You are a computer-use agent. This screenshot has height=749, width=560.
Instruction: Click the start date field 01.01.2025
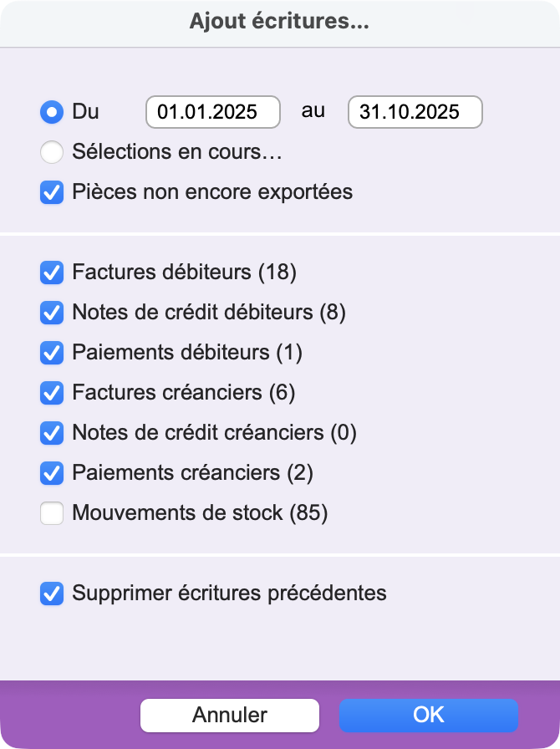[x=213, y=112]
